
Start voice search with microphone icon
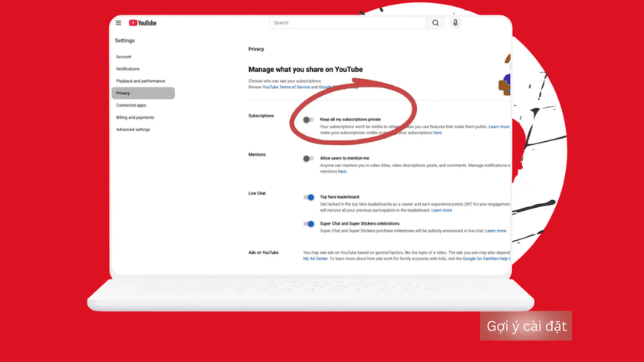pos(455,23)
